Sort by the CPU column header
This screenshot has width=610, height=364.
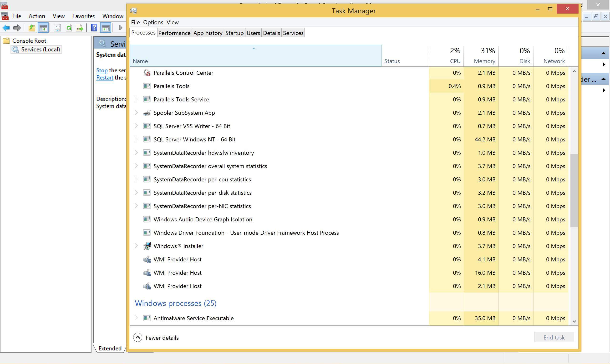coord(446,56)
